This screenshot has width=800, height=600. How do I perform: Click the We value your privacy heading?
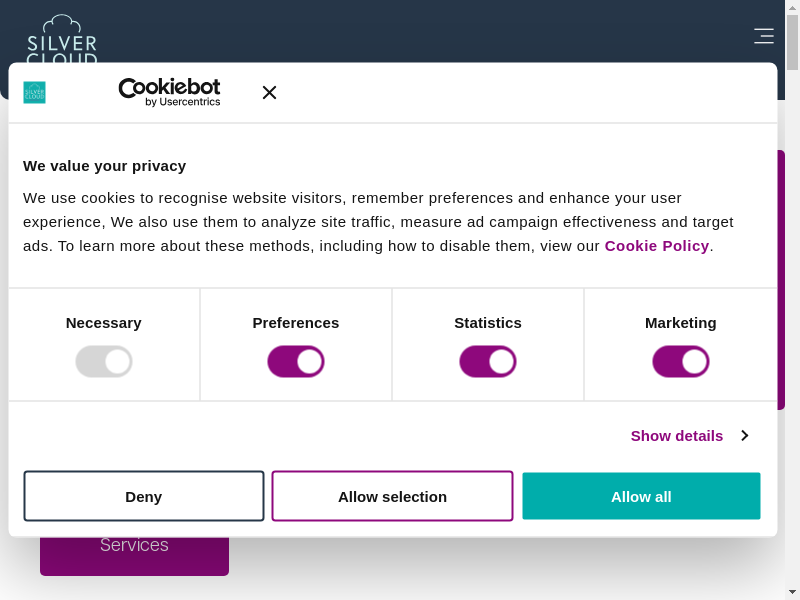pyautogui.click(x=105, y=166)
